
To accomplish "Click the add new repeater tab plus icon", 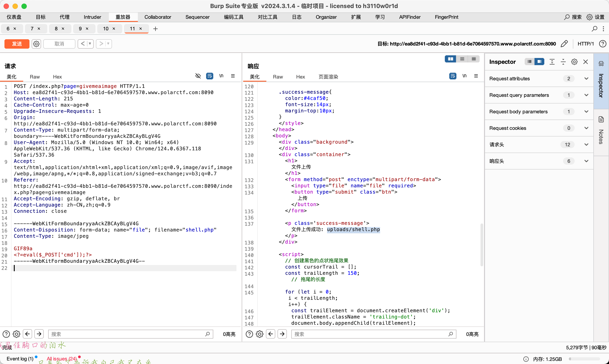I will pos(155,29).
